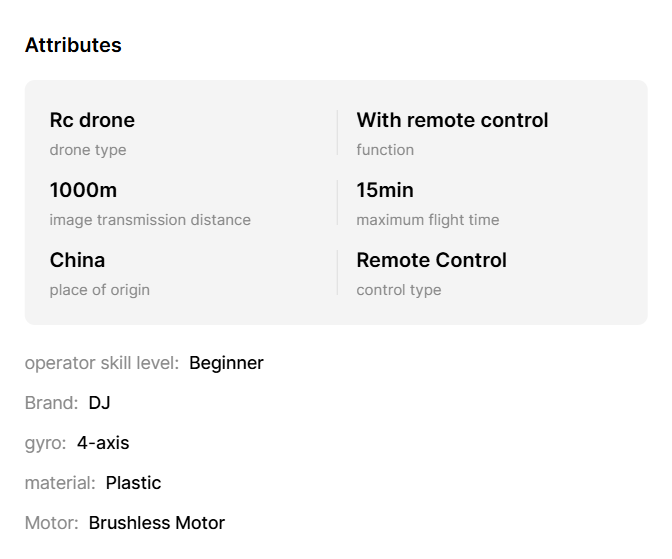Click the control type label
This screenshot has height=559, width=672.
[398, 290]
